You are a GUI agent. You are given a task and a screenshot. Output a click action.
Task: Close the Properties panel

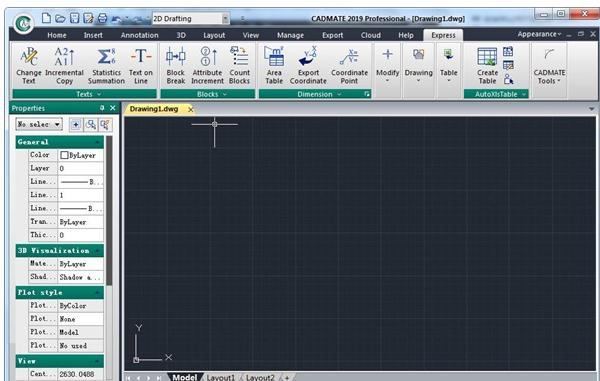click(112, 108)
